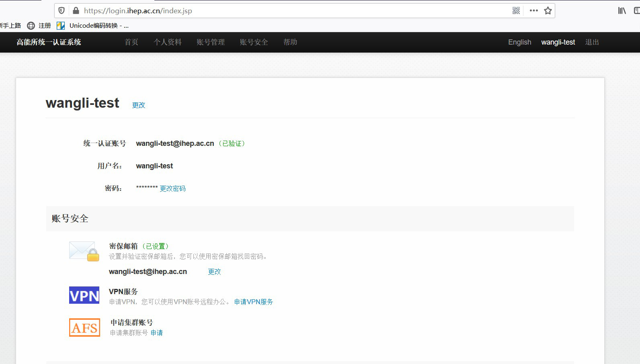640x364 pixels.
Task: Expand the 账号安全 navigation menu
Action: 254,42
